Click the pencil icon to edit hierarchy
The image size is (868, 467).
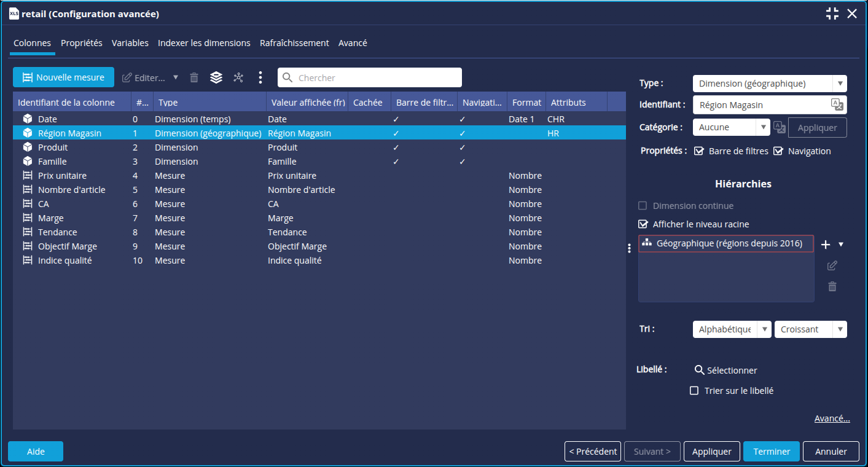click(x=832, y=265)
